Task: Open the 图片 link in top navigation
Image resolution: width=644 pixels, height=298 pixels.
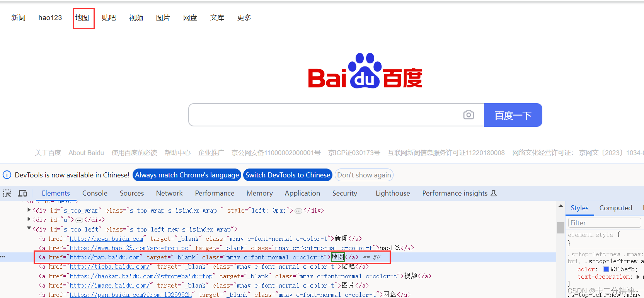Action: tap(163, 18)
